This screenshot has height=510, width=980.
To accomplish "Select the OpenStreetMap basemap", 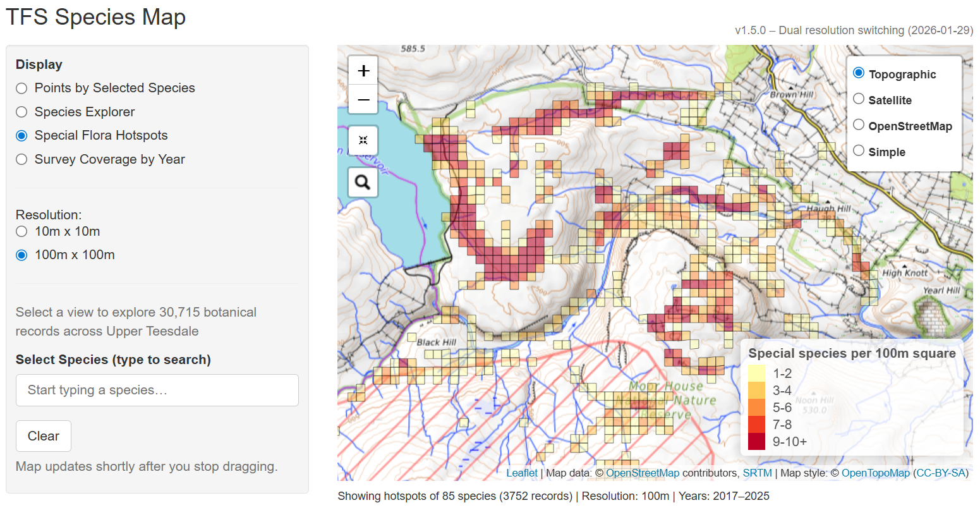I will pyautogui.click(x=859, y=124).
